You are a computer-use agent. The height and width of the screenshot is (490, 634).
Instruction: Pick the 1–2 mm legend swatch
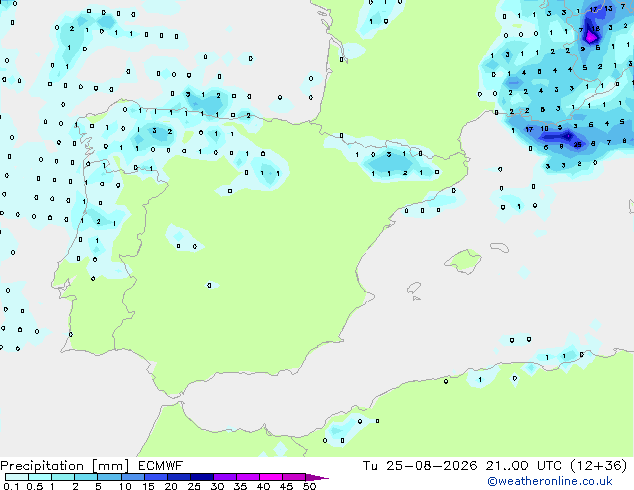click(x=63, y=477)
